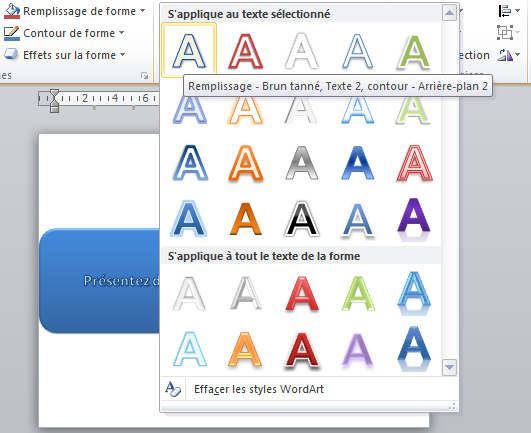The image size is (531, 433).
Task: Expand Contour de forme dropdown arrow
Action: 121,33
